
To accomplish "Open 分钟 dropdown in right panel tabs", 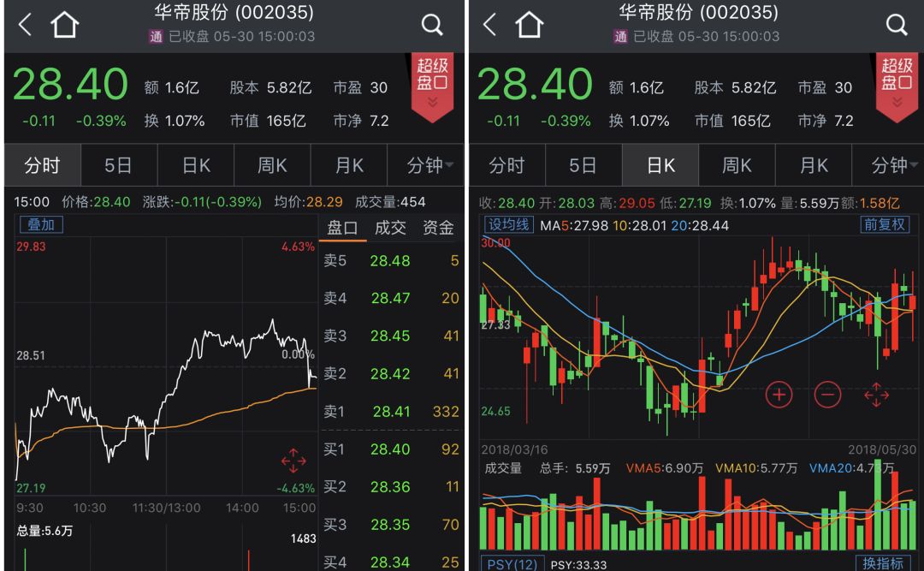I will [x=894, y=166].
